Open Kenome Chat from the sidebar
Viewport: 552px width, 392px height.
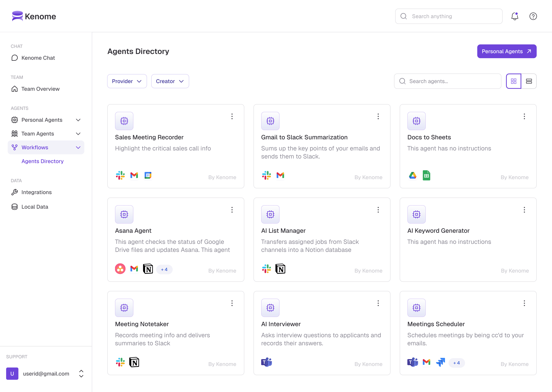[38, 58]
